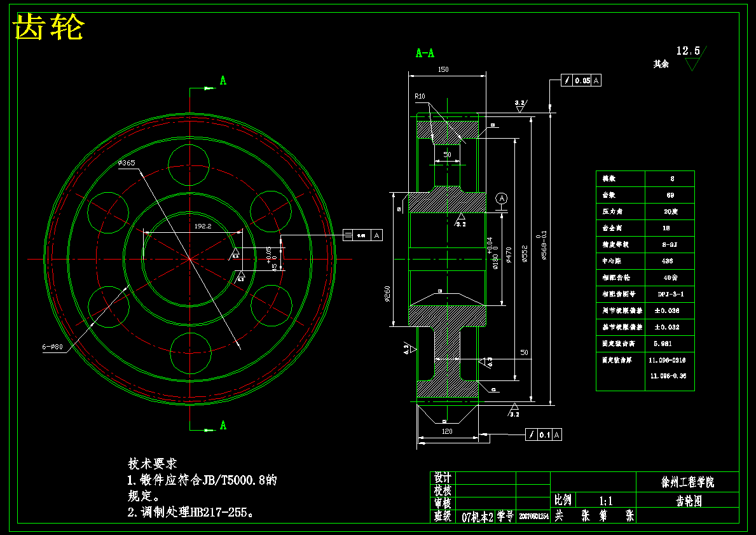Click the 审核 title block cell
This screenshot has height=535, width=756.
tap(443, 504)
